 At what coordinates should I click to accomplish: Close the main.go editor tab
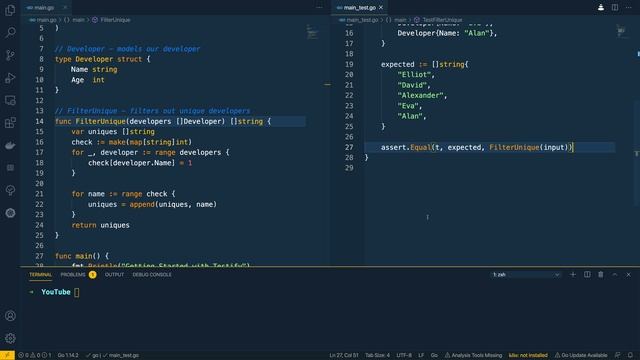tap(65, 7)
